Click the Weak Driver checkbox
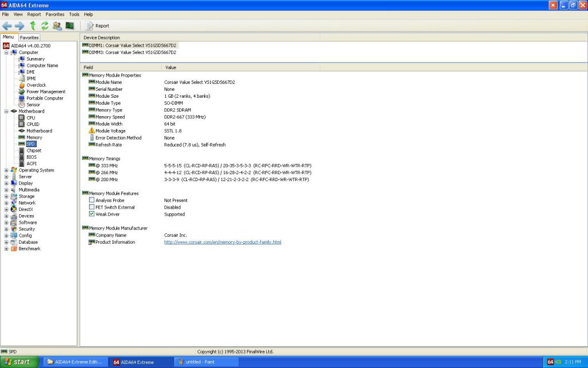The width and height of the screenshot is (588, 368). click(x=92, y=214)
